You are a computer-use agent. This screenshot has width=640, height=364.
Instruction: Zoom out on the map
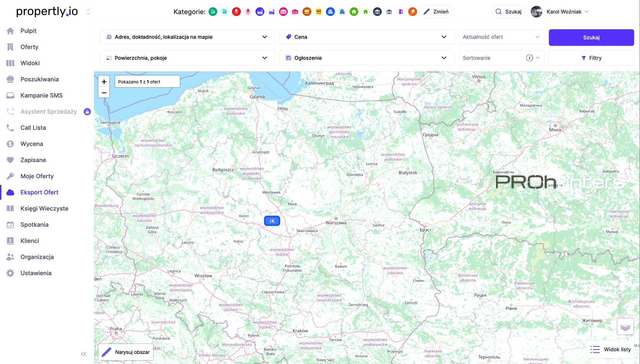point(104,93)
